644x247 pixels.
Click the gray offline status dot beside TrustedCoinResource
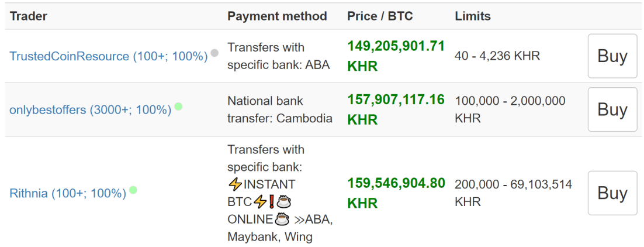pos(214,53)
